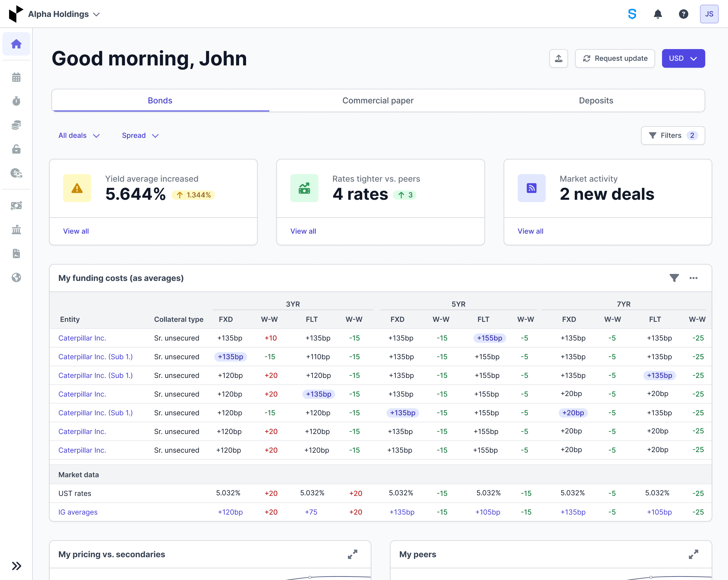Screen dimensions: 728x580
Task: Click the Collateral type column header
Action: (x=179, y=319)
